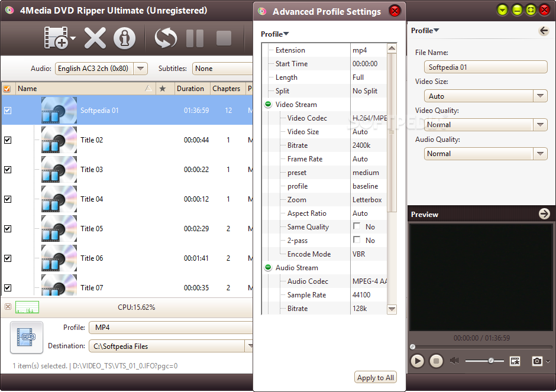Click the preview seek bar handle
Viewport: 556px width, 392px height.
(412, 346)
